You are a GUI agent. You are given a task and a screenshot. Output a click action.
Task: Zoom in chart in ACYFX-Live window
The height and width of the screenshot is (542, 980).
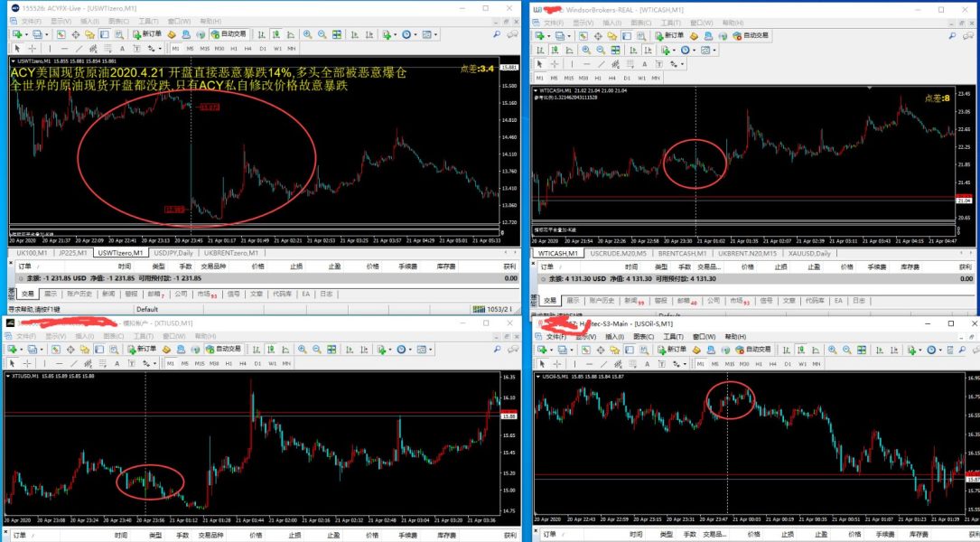307,33
